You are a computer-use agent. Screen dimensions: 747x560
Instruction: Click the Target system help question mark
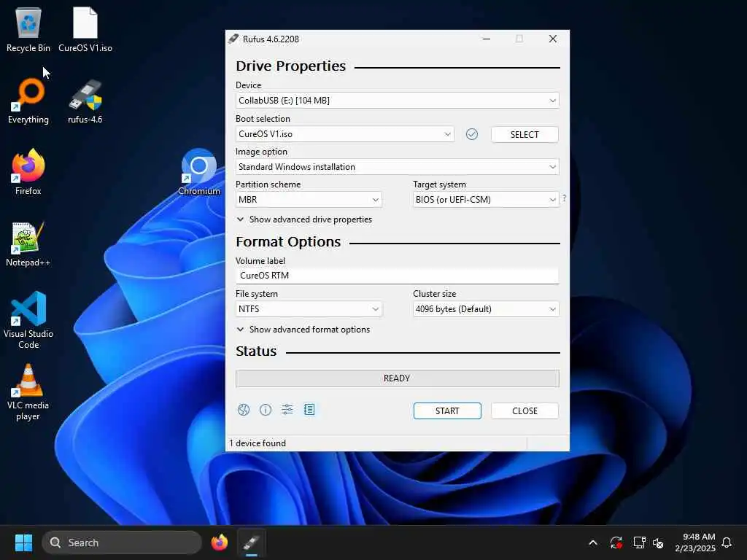coord(564,198)
